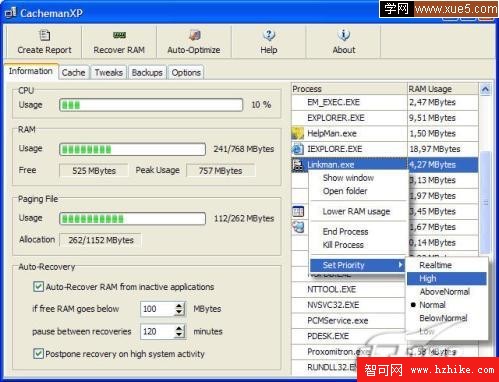Click the process icon beside End Process entry
Viewport: 499px width, 382px height.
coord(298,227)
